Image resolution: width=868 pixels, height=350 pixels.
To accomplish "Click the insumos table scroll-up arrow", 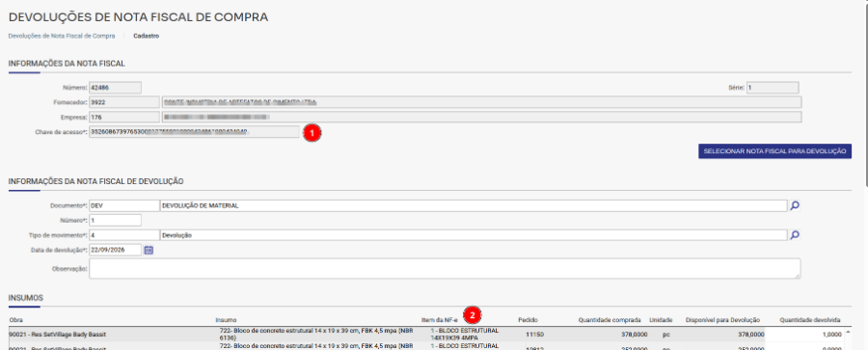I will 848,332.
